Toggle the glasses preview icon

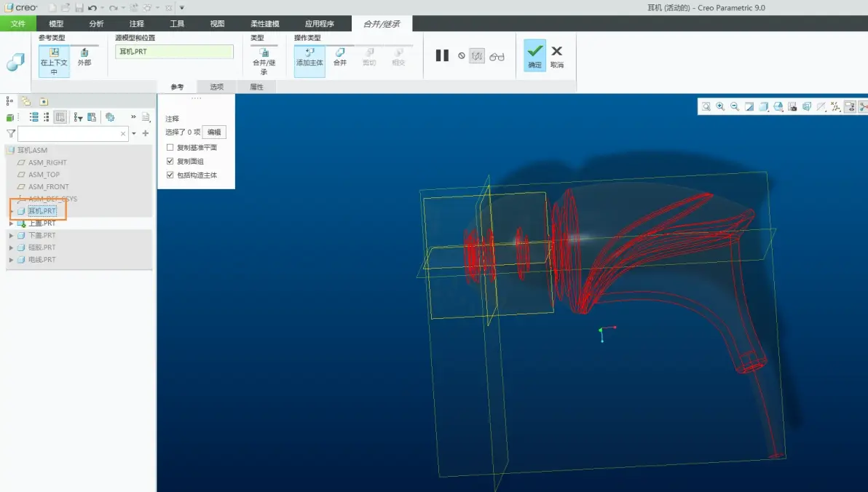pyautogui.click(x=497, y=56)
